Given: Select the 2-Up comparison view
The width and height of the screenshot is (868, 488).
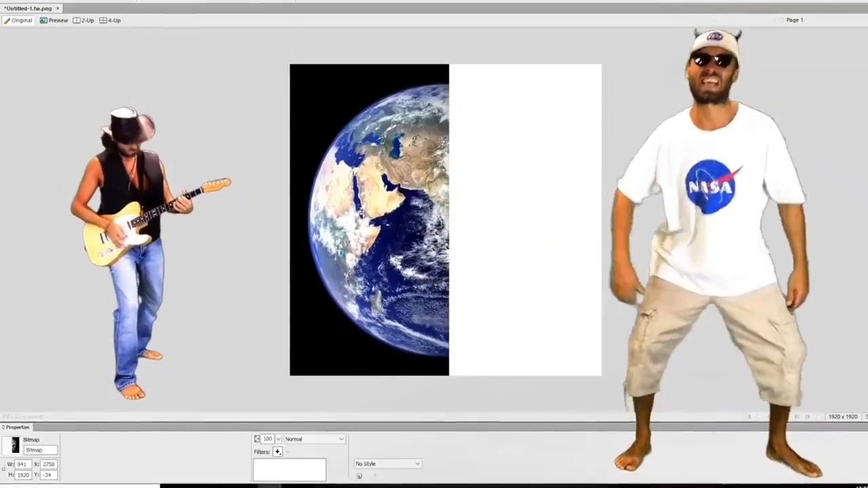Looking at the screenshot, I should [x=84, y=20].
